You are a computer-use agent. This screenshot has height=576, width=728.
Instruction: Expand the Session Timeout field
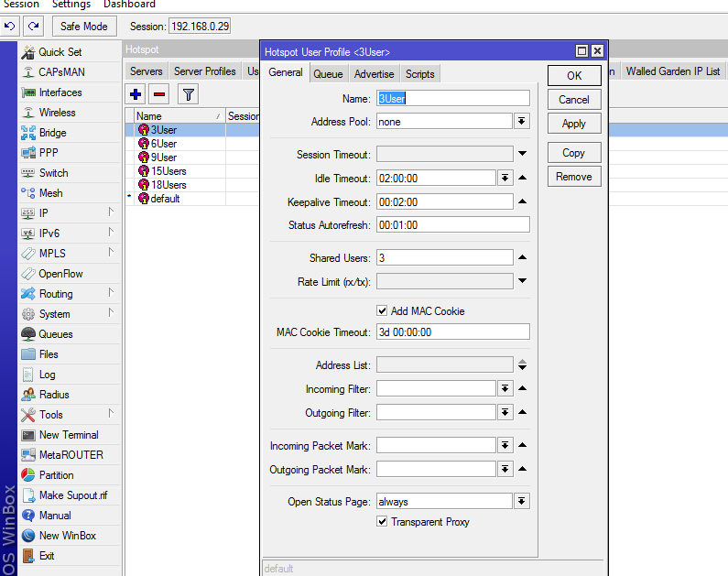(x=522, y=154)
